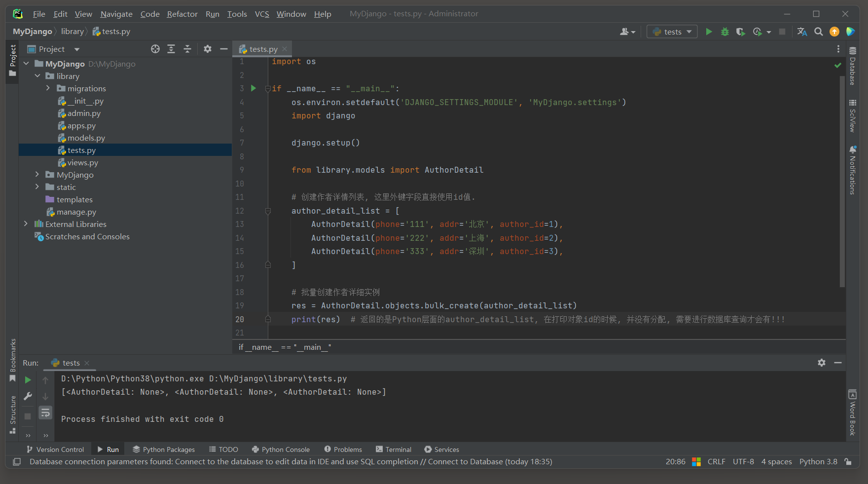Image resolution: width=868 pixels, height=484 pixels.
Task: Open the Refactor menu
Action: [x=182, y=14]
